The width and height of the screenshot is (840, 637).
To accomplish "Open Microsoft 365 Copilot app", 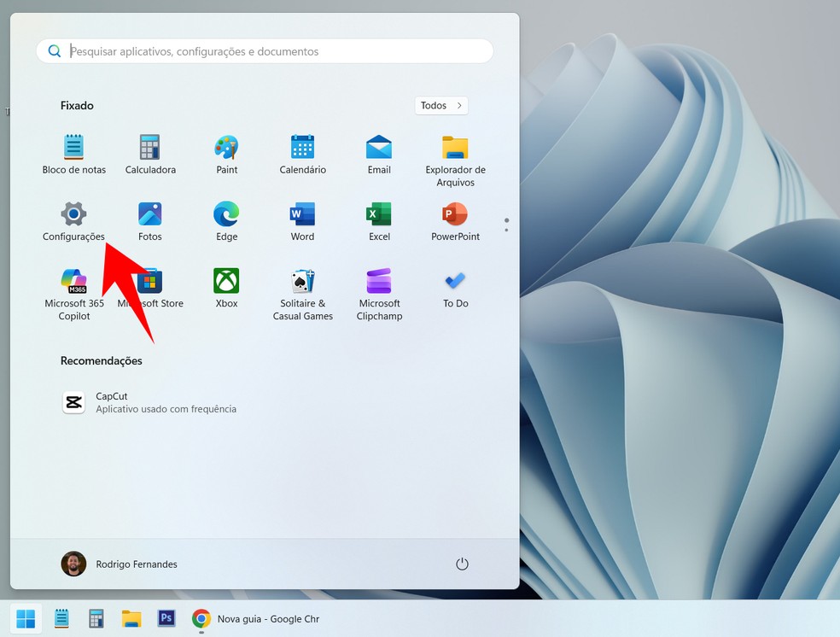I will tap(74, 294).
